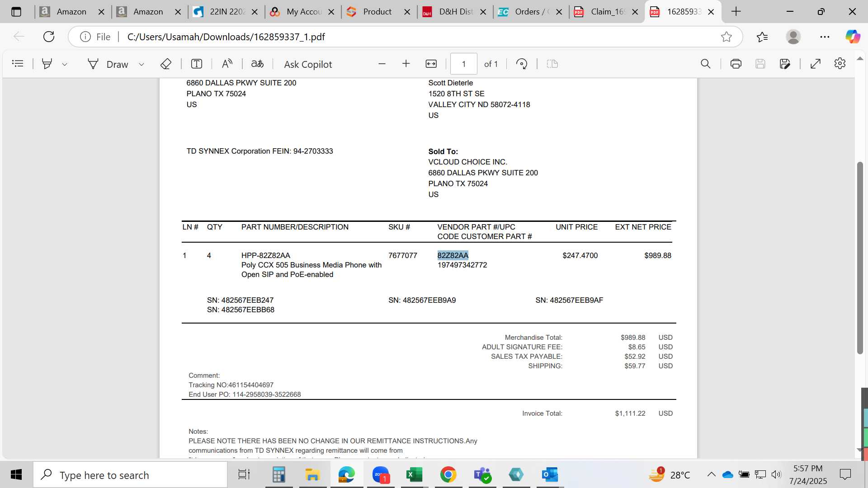Open the browser profile menu

tap(793, 37)
